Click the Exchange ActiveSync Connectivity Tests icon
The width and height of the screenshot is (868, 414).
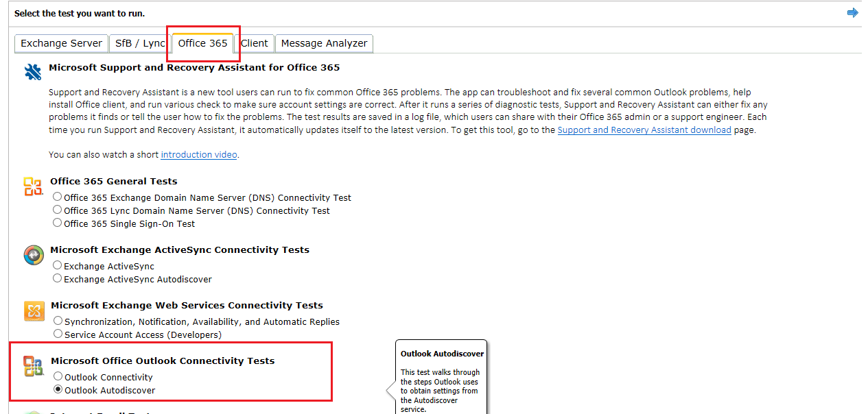click(x=34, y=255)
